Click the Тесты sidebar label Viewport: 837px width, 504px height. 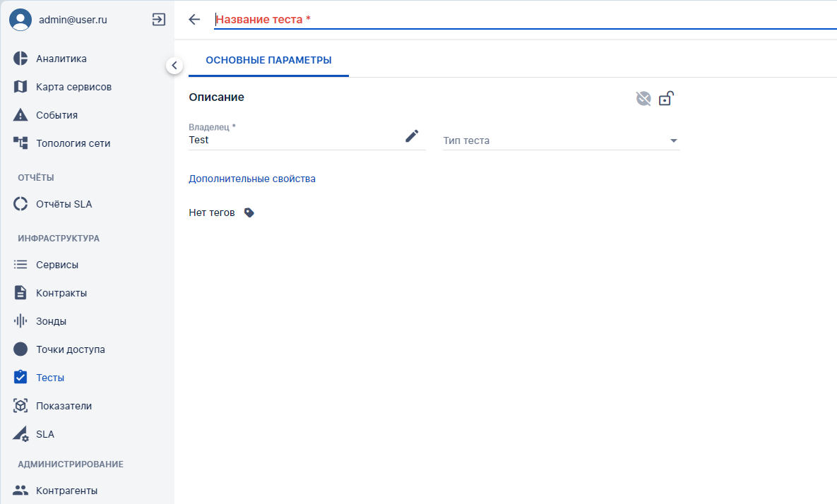click(x=50, y=378)
